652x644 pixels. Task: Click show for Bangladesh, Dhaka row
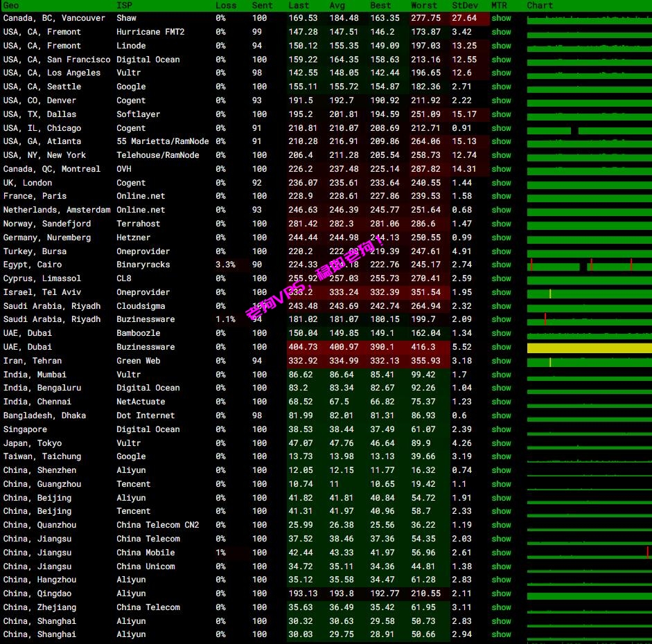[501, 415]
